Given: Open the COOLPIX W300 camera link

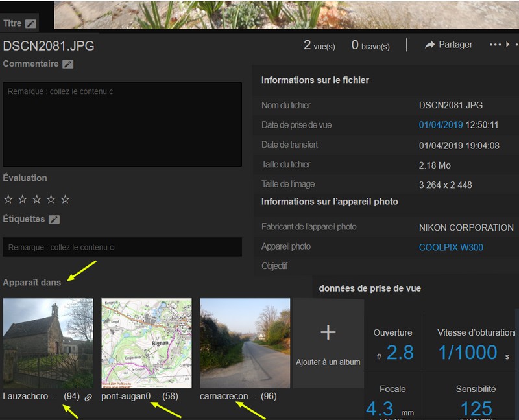Looking at the screenshot, I should 451,247.
